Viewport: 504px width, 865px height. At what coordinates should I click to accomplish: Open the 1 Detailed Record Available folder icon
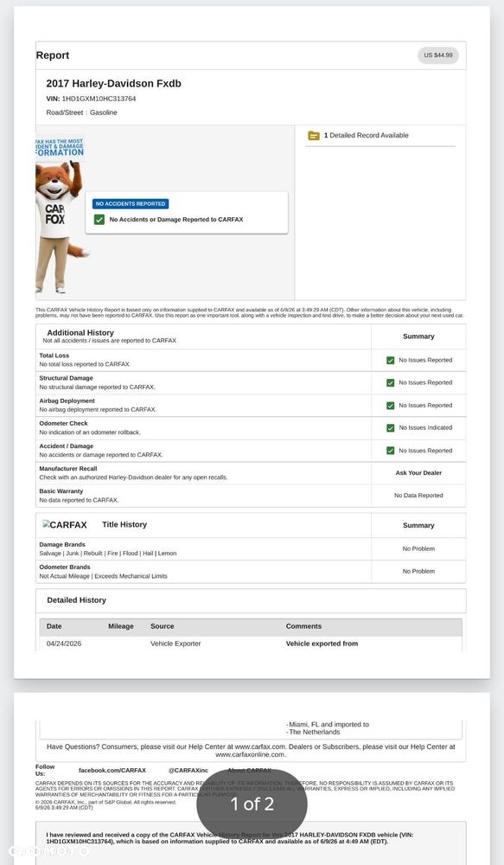[x=314, y=135]
